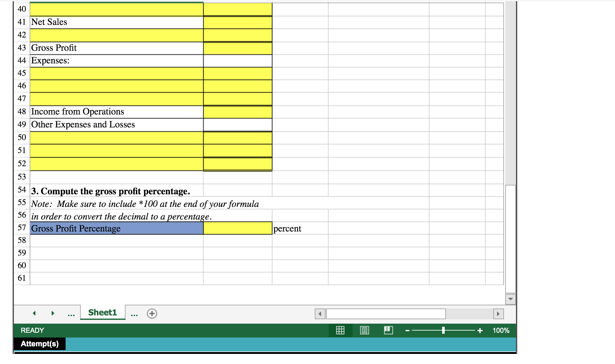Viewport: 615px width, 364px height.
Task: Open Page Break Preview
Action: point(388,330)
